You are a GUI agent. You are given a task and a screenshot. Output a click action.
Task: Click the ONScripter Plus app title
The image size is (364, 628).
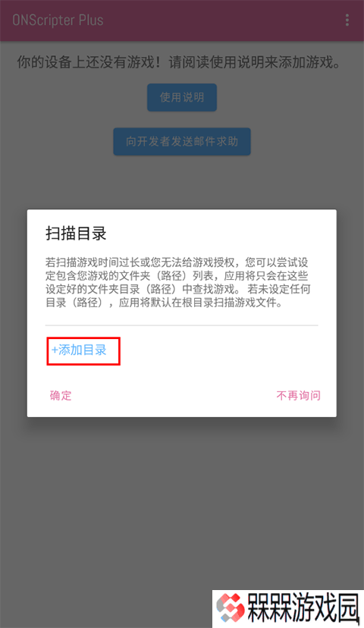coord(58,20)
